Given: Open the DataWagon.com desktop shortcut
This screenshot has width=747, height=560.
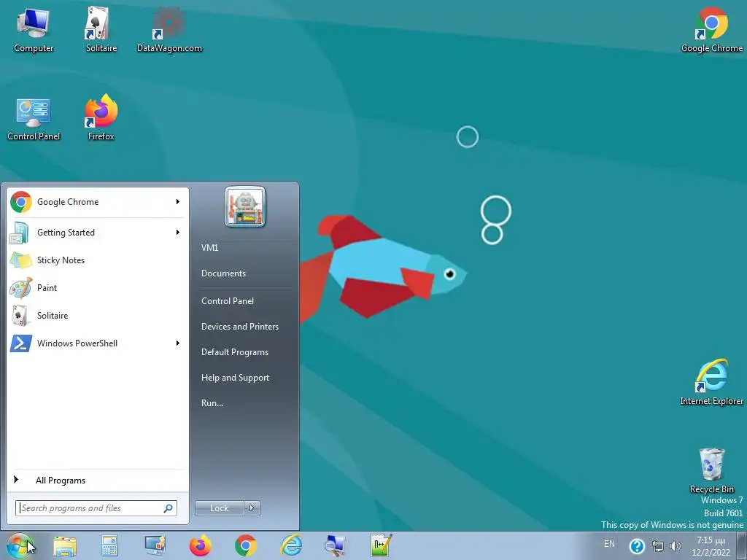Looking at the screenshot, I should (x=169, y=29).
